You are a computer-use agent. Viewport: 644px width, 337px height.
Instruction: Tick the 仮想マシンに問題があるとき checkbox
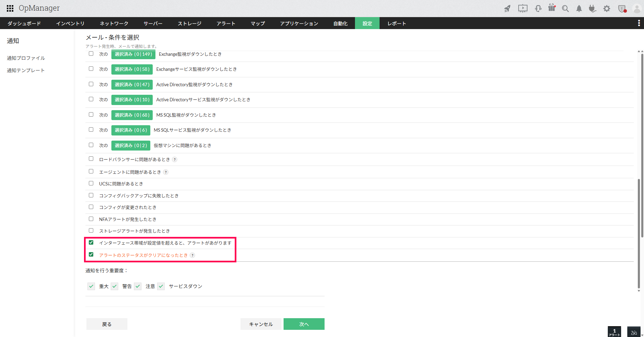(91, 145)
